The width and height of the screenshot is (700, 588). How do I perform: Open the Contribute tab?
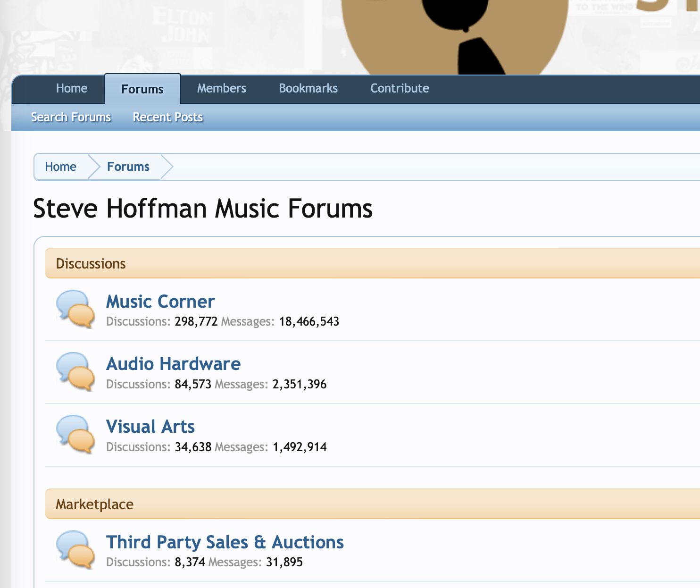(400, 88)
